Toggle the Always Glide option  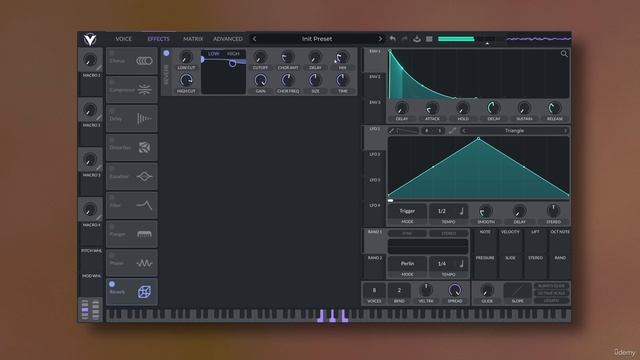(x=551, y=286)
